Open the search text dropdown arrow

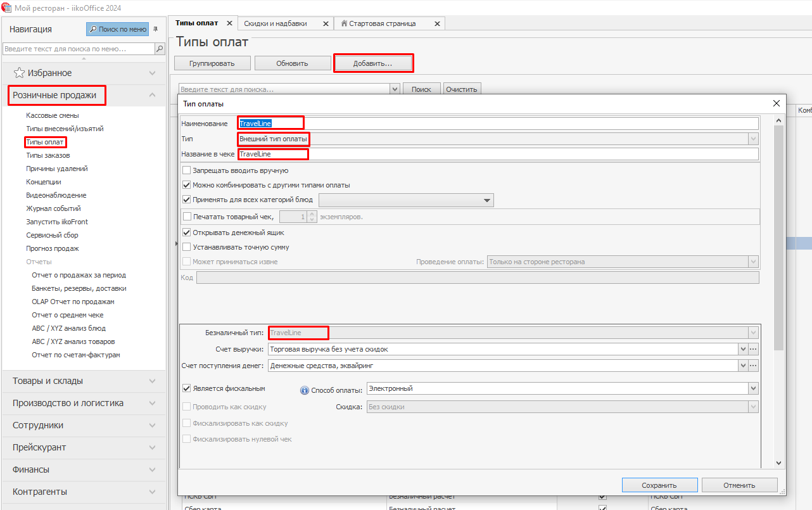pos(395,89)
